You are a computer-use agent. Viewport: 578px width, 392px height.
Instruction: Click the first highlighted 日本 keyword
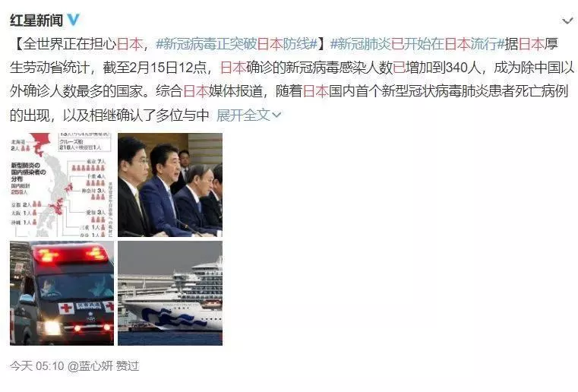click(130, 44)
